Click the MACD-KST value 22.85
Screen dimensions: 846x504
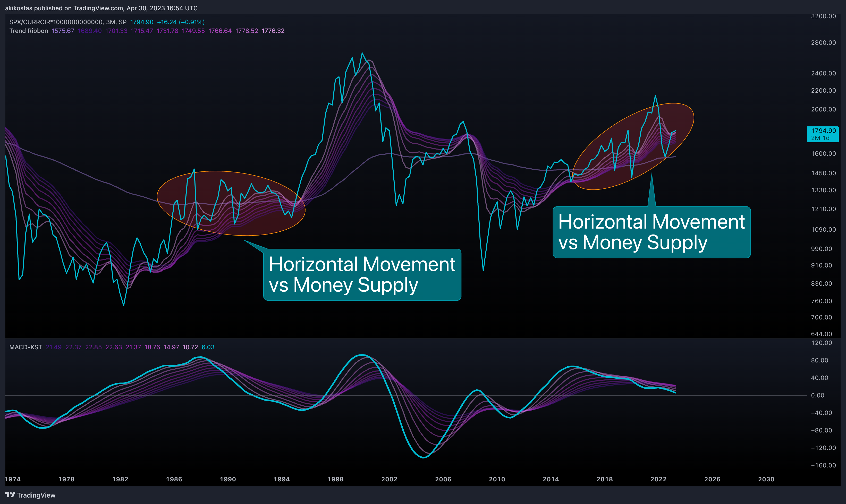(94, 347)
